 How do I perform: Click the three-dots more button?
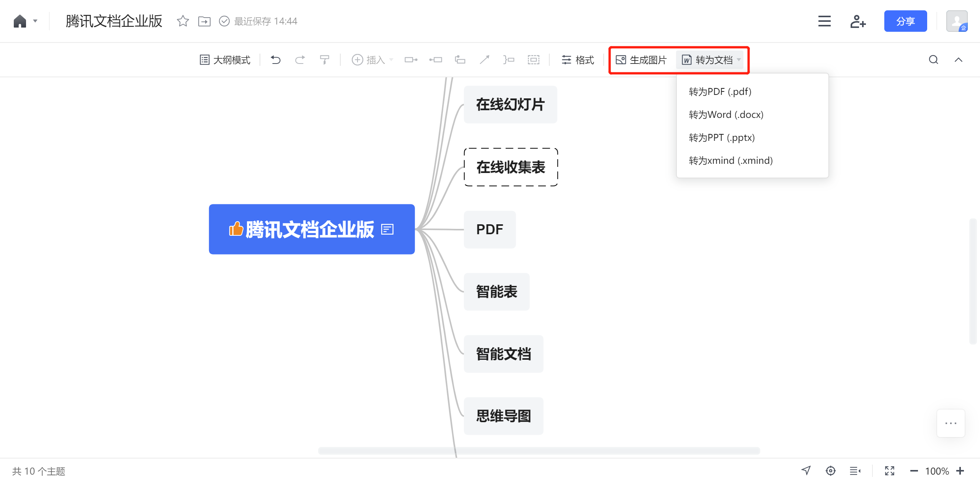pos(951,423)
